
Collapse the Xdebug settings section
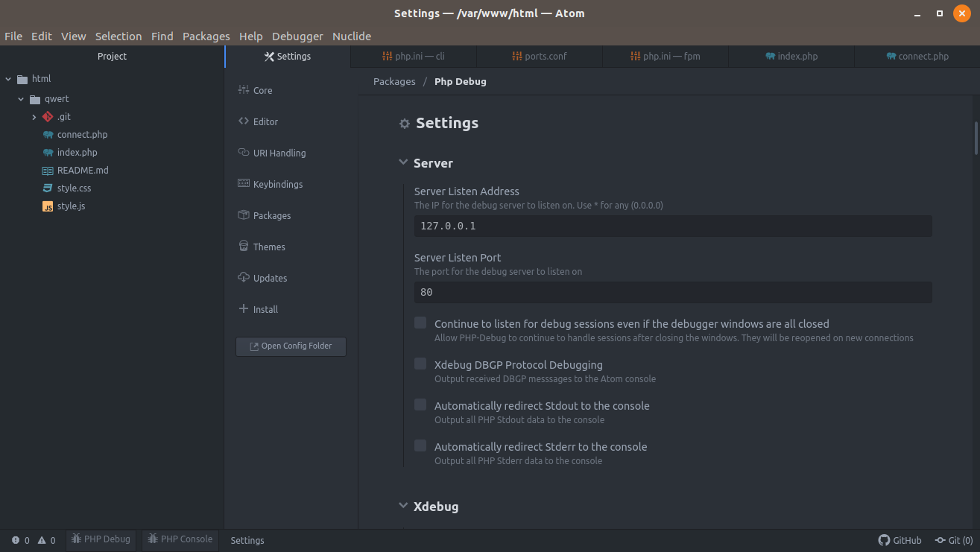point(403,506)
